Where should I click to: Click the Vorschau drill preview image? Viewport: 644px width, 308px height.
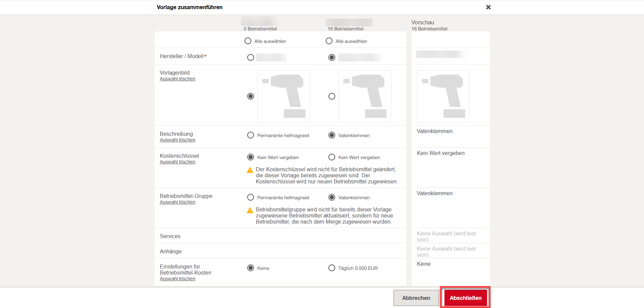[x=443, y=96]
